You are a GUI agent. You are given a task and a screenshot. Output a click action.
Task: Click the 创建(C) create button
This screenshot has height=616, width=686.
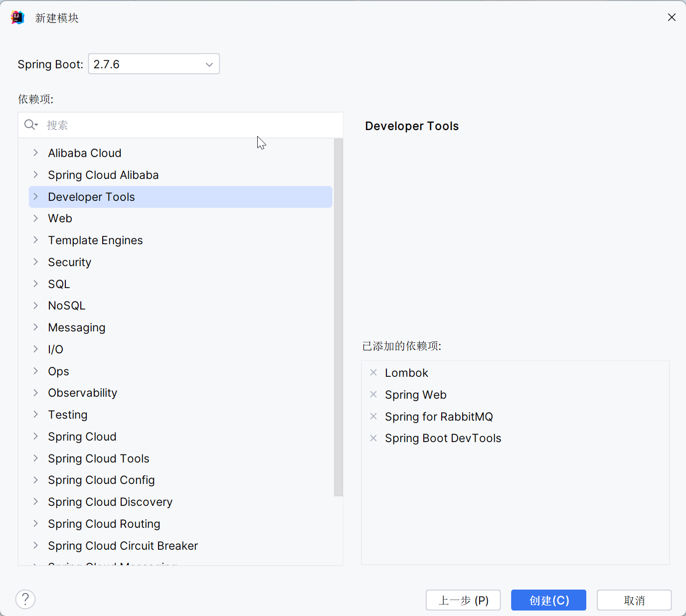pos(548,600)
